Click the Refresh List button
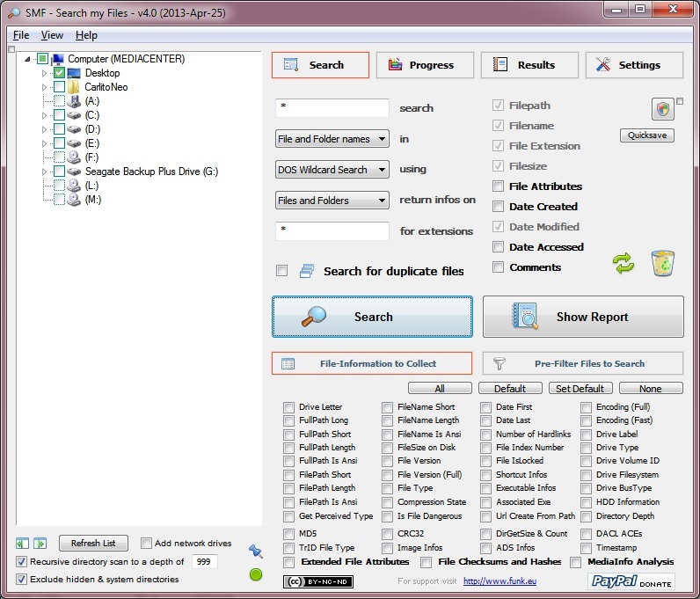Screen dimensions: 700x599 [93, 544]
